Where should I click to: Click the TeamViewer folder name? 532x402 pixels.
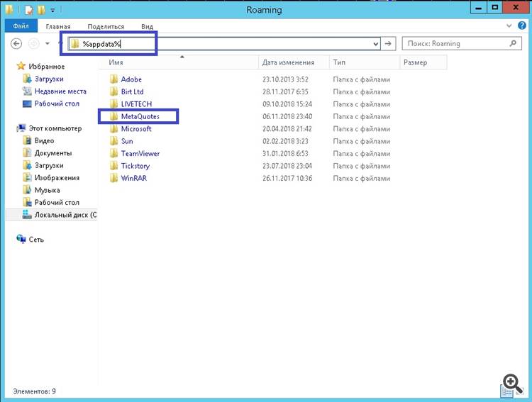(140, 153)
